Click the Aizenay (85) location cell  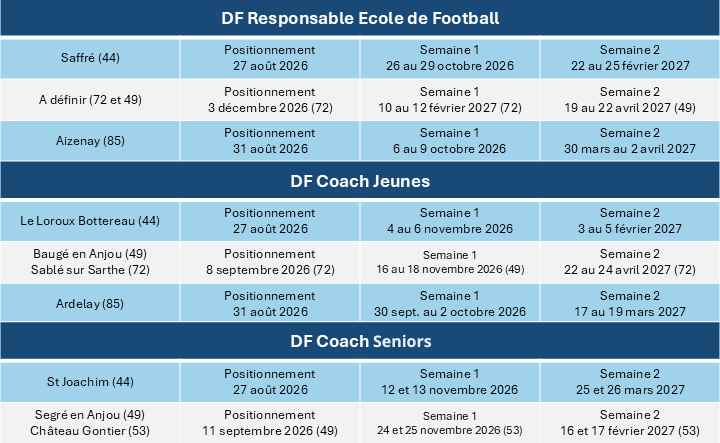pos(90,141)
